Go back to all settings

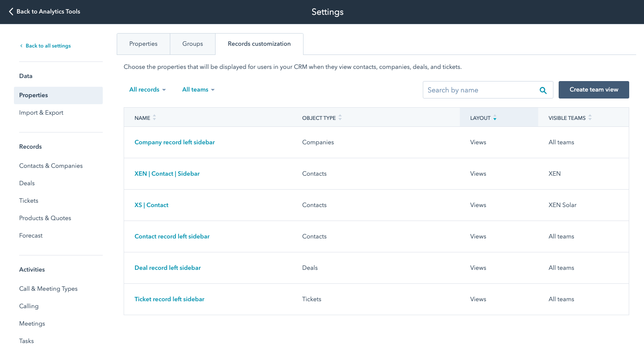point(48,46)
